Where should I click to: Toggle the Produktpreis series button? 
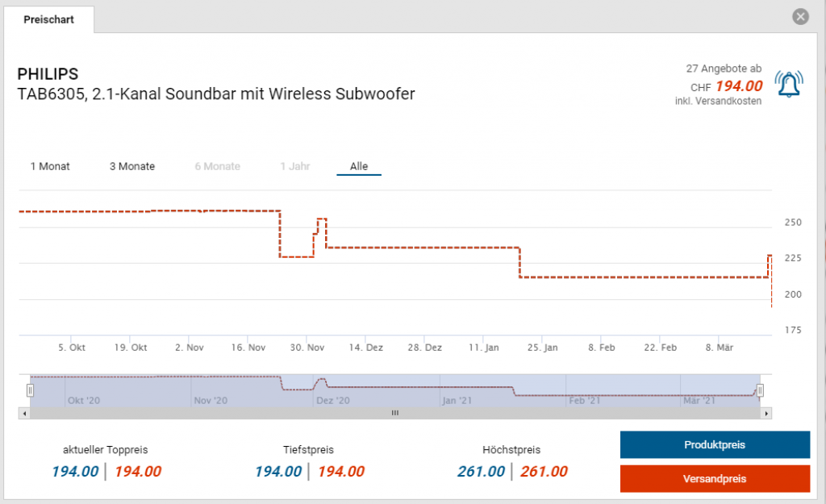[x=714, y=445]
